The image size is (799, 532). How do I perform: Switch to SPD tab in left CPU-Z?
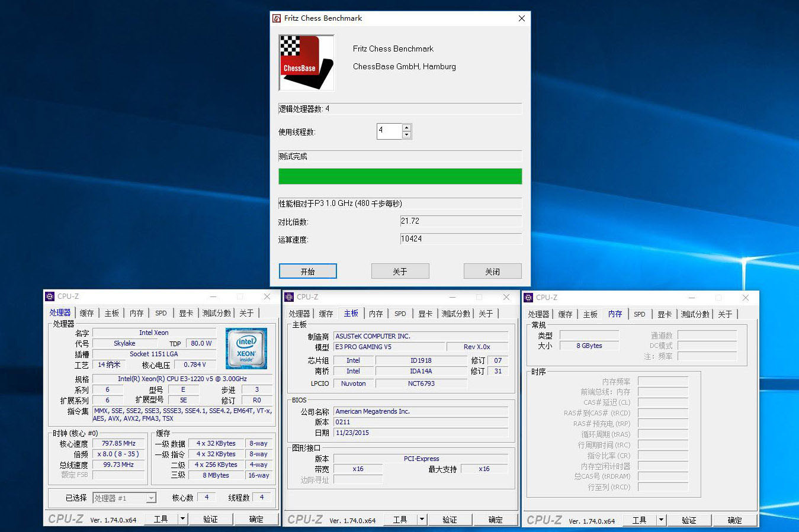(x=161, y=313)
